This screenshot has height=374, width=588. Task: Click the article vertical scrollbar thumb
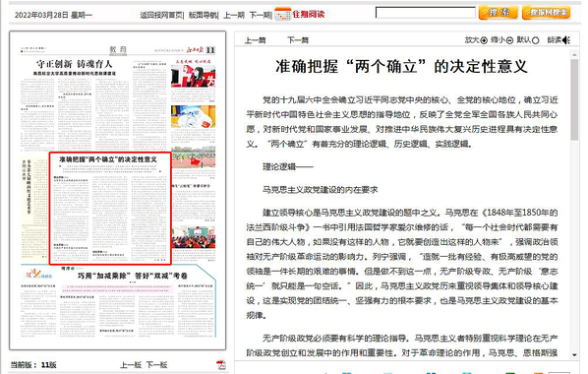(574, 99)
